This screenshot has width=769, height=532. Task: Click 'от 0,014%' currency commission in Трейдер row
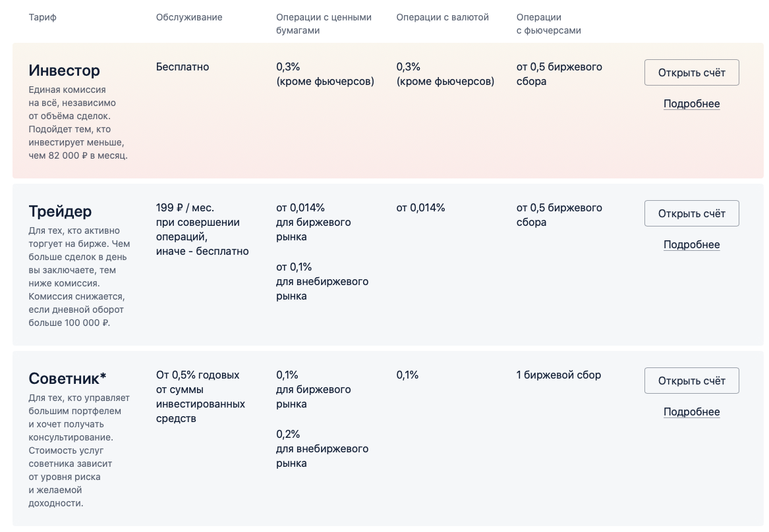[x=420, y=207]
